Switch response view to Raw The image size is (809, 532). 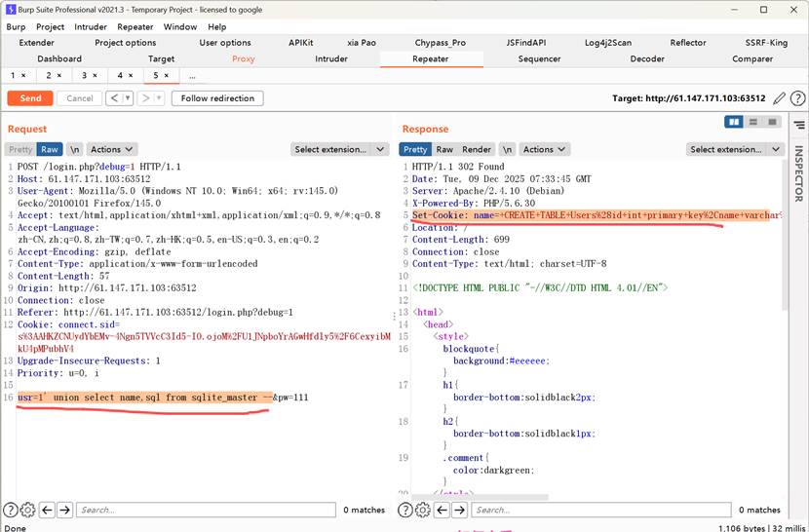pos(444,149)
